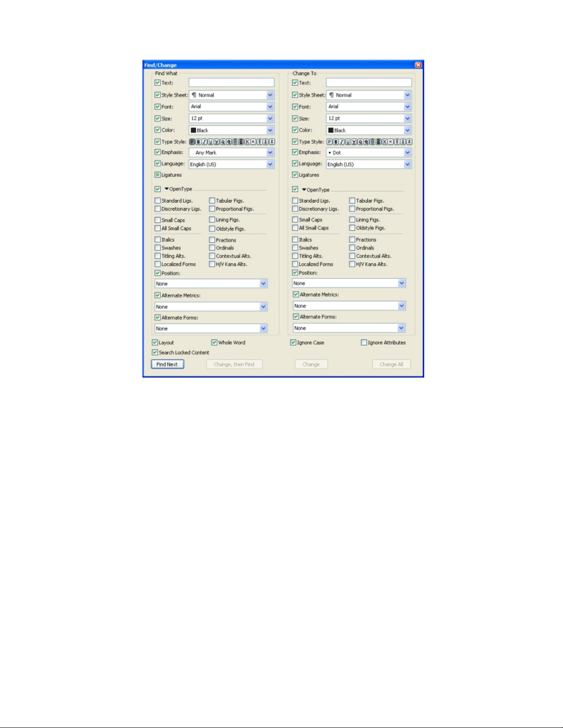
Task: Toggle Word Underline style in Change To
Action: pos(354,142)
